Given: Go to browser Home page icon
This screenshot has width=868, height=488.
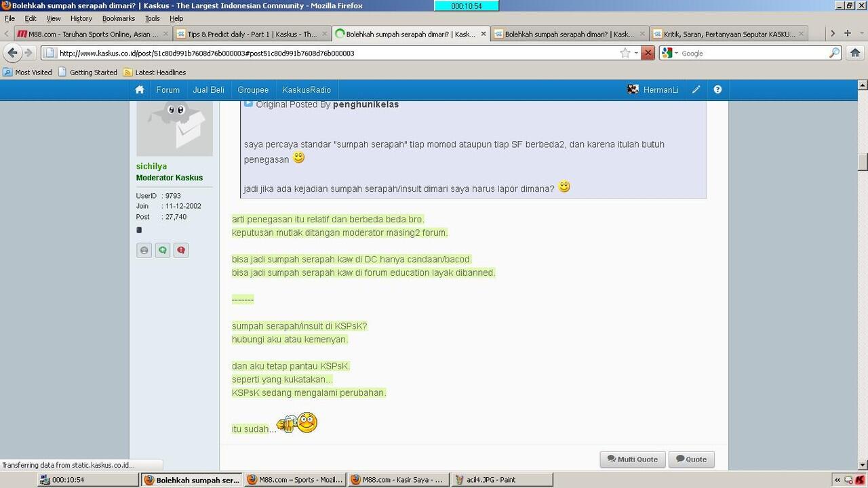Looking at the screenshot, I should [855, 53].
